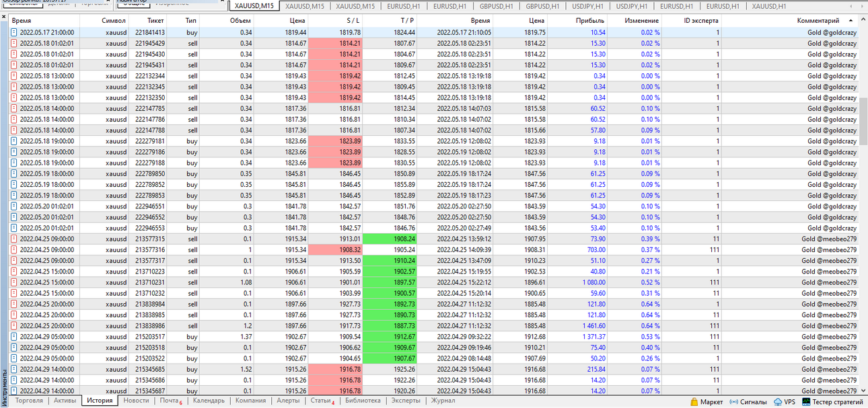868x408 pixels.
Task: Open the Эксперты tab
Action: point(406,401)
